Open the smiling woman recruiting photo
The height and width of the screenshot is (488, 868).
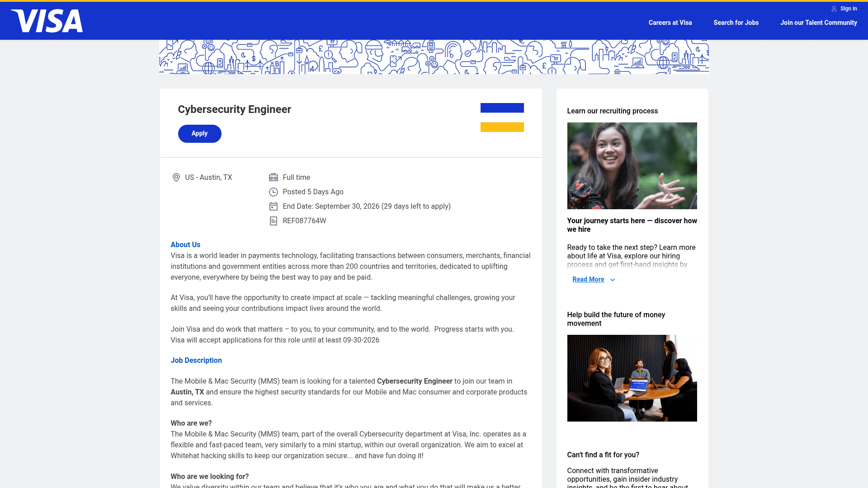632,166
